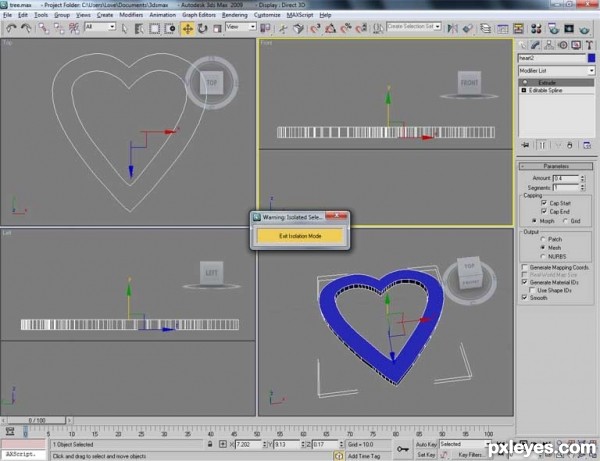This screenshot has width=600, height=461.
Task: Open the MAXScript menu
Action: pyautogui.click(x=300, y=15)
